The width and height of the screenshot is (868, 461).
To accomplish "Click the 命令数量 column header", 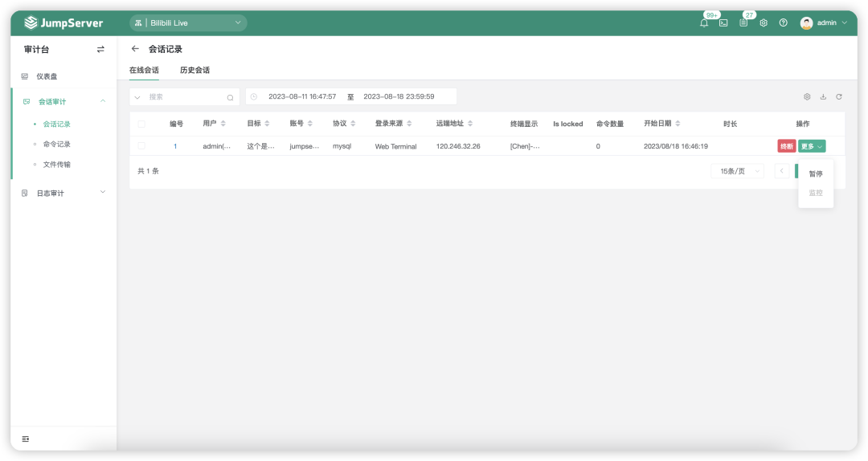I will click(x=609, y=124).
